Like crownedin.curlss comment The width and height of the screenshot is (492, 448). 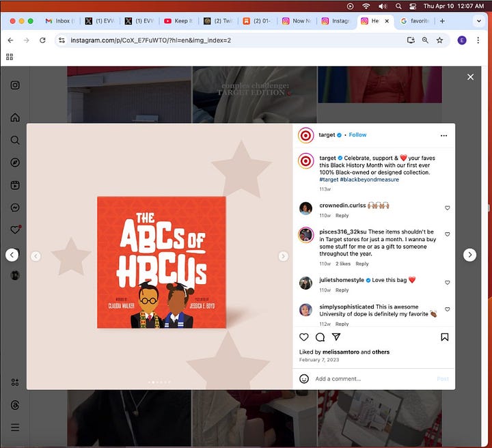coord(448,208)
